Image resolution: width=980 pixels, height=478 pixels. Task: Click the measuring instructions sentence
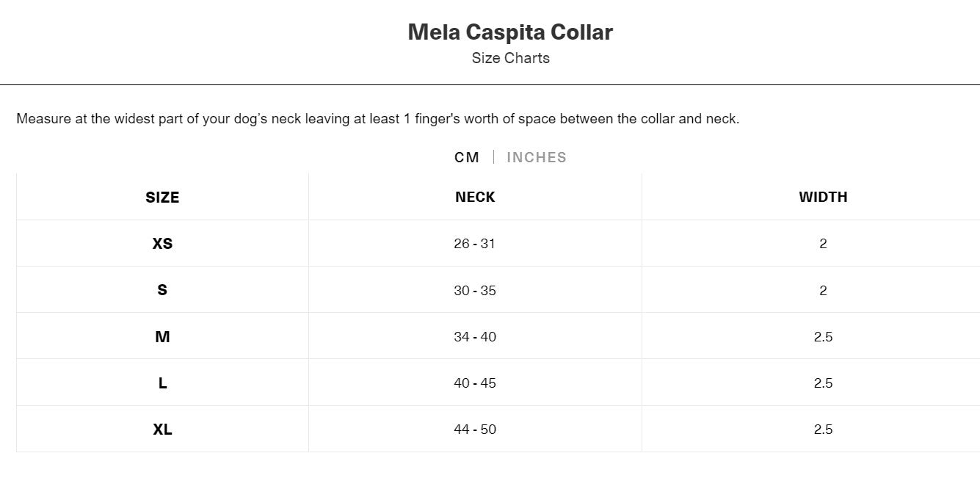(x=379, y=118)
